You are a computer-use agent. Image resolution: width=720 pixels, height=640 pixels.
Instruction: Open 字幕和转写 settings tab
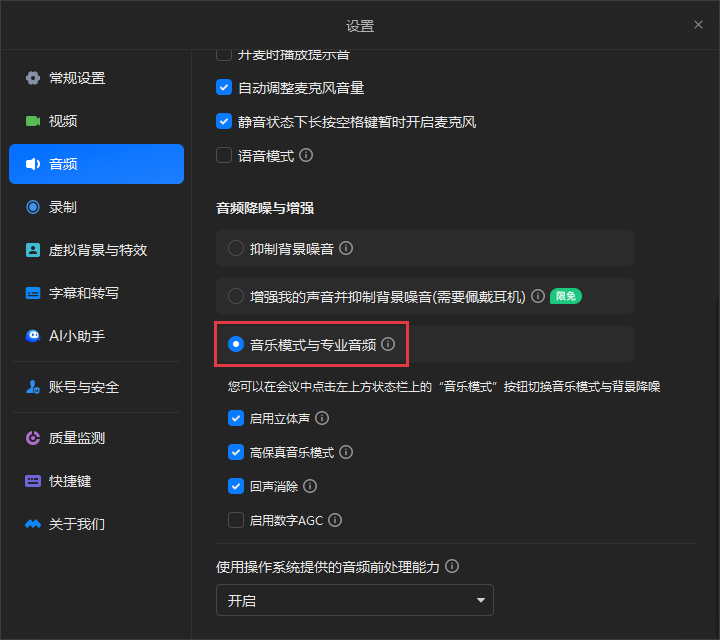(x=96, y=293)
